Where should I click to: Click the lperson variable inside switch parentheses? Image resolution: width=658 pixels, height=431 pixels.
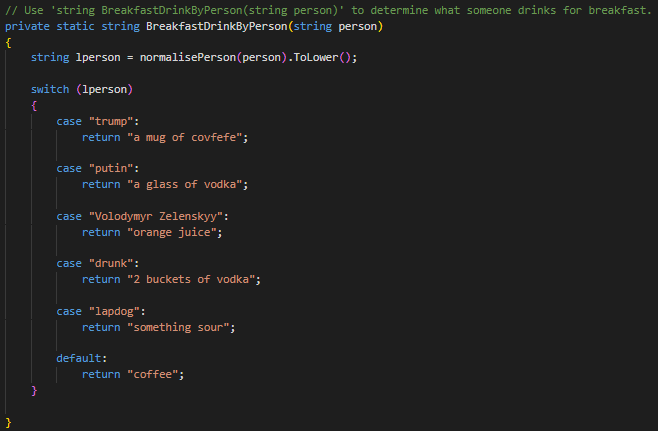(104, 89)
